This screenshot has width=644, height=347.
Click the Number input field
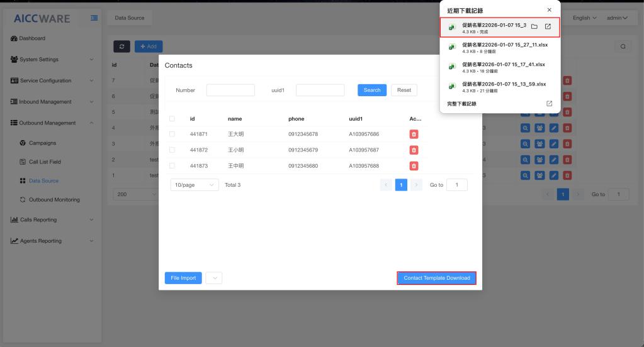230,91
